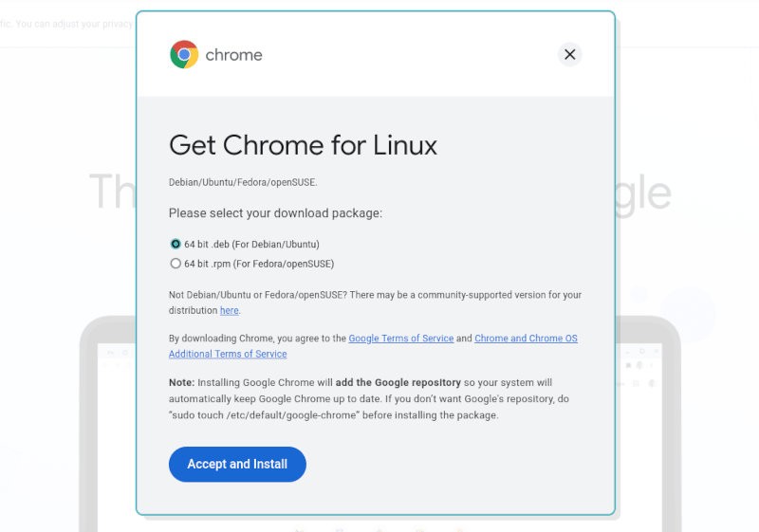The height and width of the screenshot is (532, 759).
Task: Select the 64 bit .rpm radio button
Action: [x=176, y=264]
